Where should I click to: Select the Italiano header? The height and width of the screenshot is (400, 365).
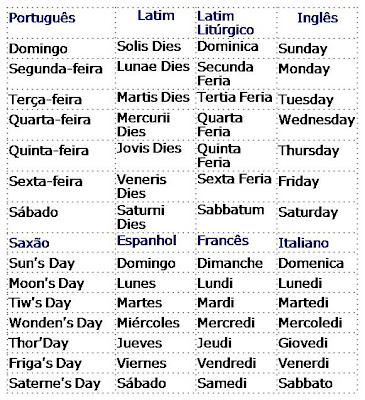pyautogui.click(x=303, y=243)
